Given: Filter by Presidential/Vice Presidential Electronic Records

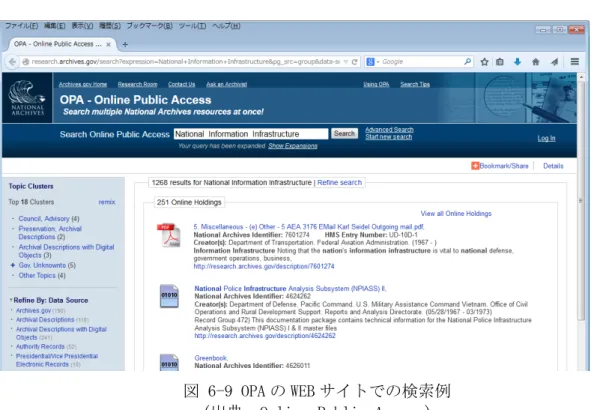Looking at the screenshot, I should pyautogui.click(x=57, y=360).
